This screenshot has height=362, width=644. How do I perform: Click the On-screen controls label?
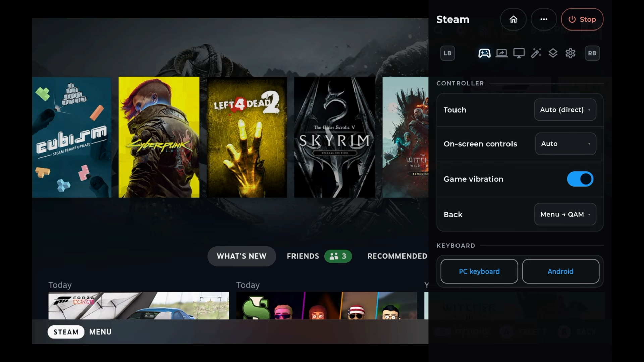(x=480, y=144)
